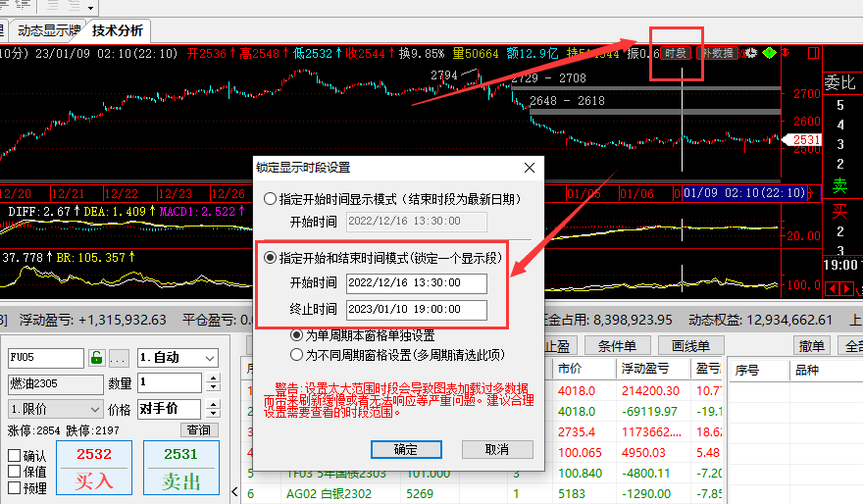Select 指定开始和结束时间模式 radio option

coord(270,258)
